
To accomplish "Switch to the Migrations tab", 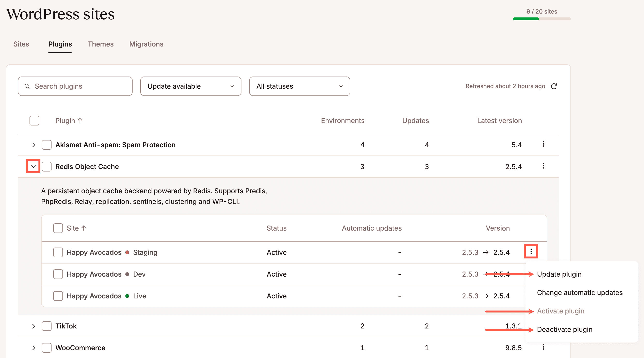I will click(x=146, y=44).
